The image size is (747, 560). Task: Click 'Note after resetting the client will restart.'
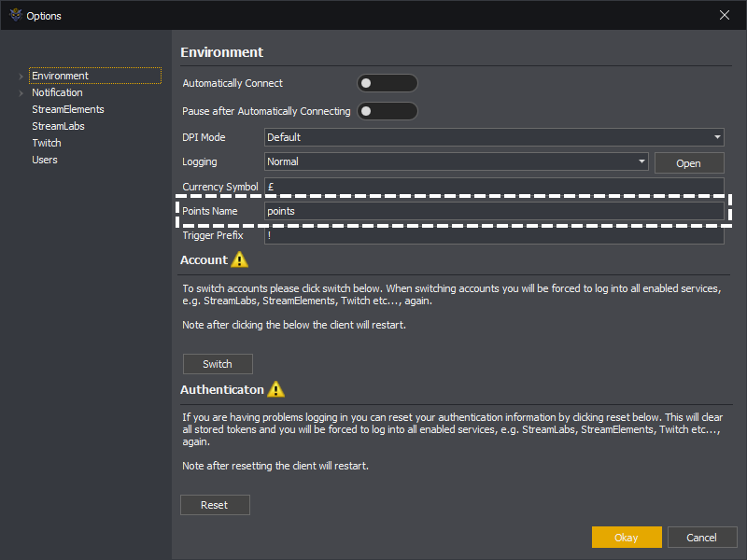point(275,466)
